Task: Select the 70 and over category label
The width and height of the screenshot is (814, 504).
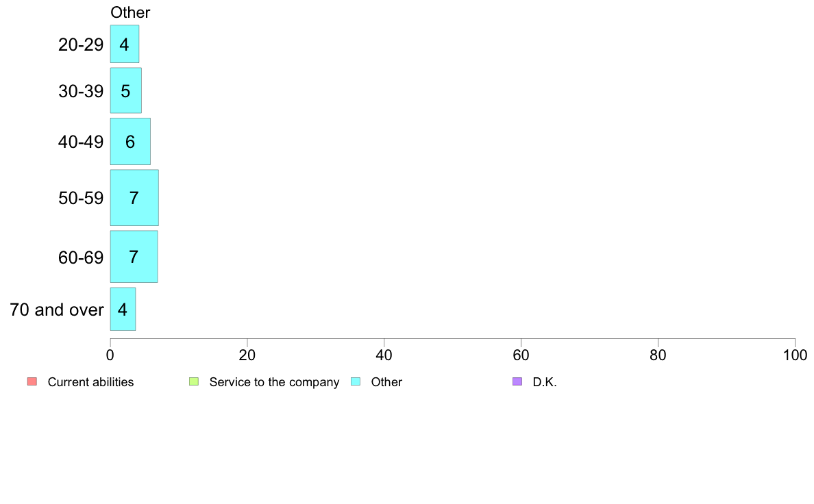Action: click(57, 310)
